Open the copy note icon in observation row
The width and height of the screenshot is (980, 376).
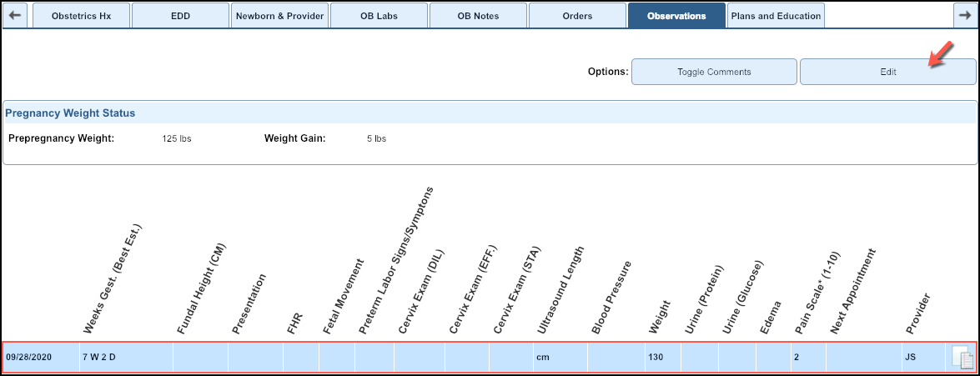[962, 357]
